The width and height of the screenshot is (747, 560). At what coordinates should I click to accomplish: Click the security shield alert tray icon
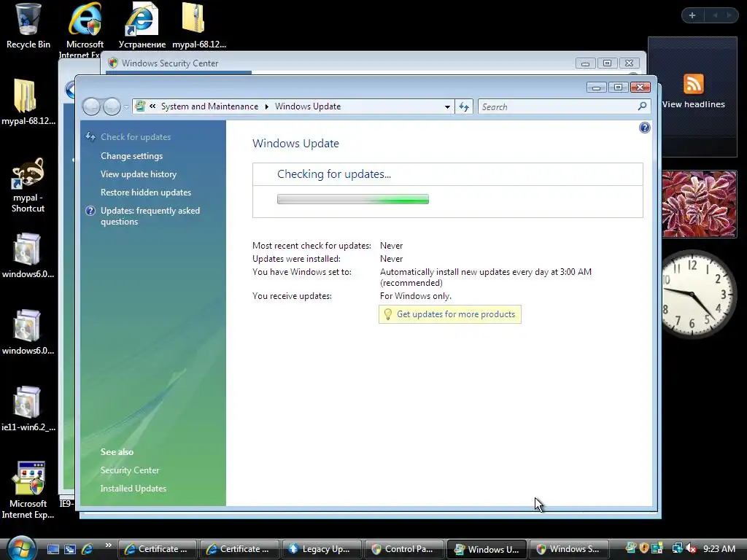pyautogui.click(x=644, y=548)
